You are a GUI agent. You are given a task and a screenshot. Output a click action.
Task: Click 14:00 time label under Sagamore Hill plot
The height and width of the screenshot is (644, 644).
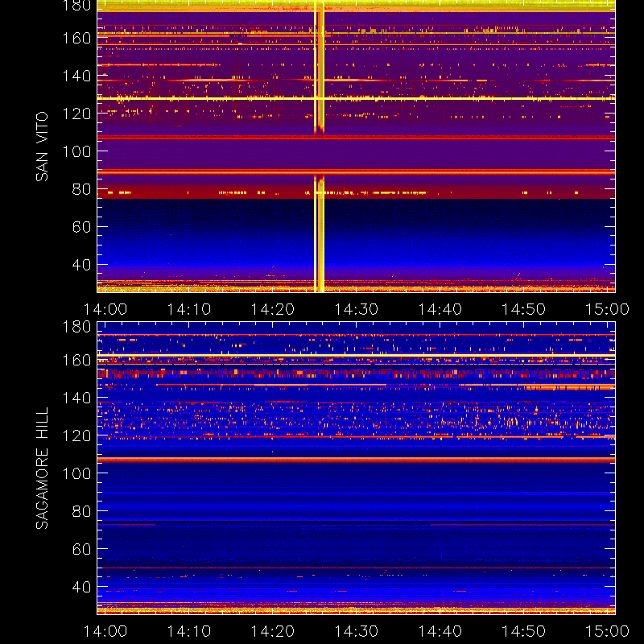105,631
